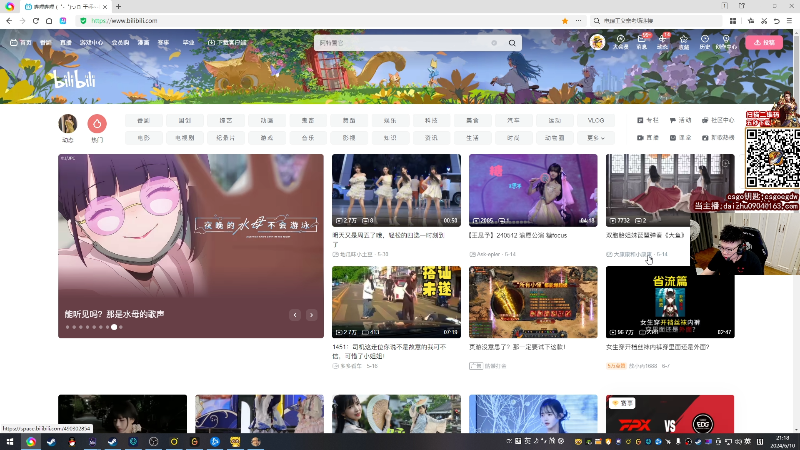The width and height of the screenshot is (800, 450).
Task: Open the four dancers video thumbnail
Action: pyautogui.click(x=396, y=190)
